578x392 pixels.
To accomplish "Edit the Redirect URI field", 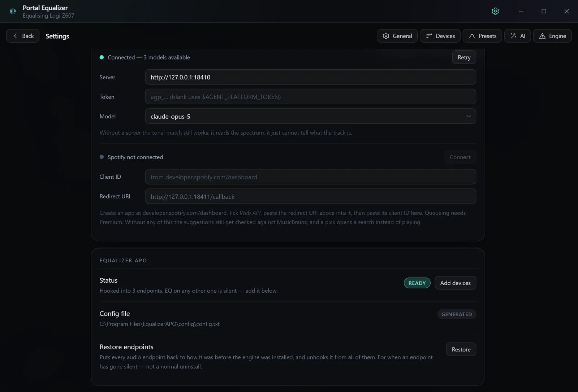I will (x=310, y=196).
